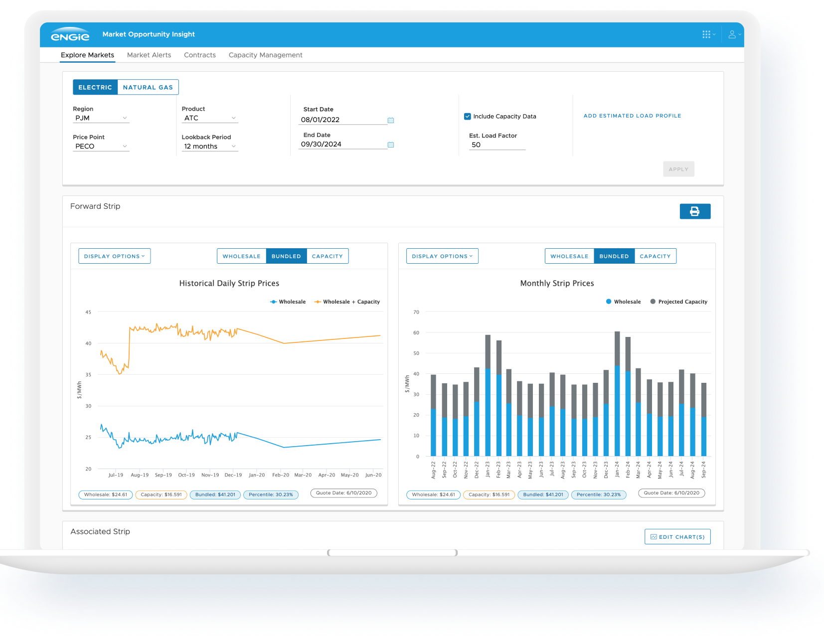824x644 pixels.
Task: Open the Lookback Period 12 months dropdown
Action: pos(210,147)
